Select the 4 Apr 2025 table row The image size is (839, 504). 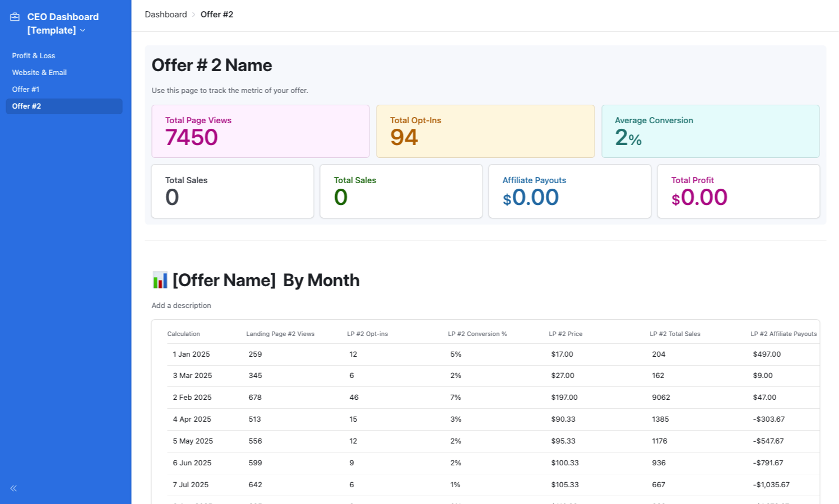[192, 419]
